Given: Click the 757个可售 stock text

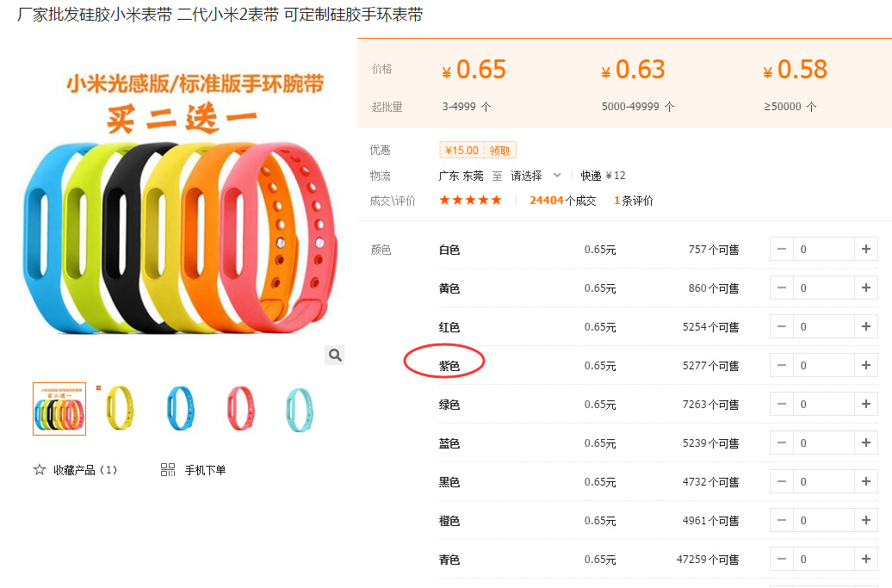Looking at the screenshot, I should click(714, 250).
